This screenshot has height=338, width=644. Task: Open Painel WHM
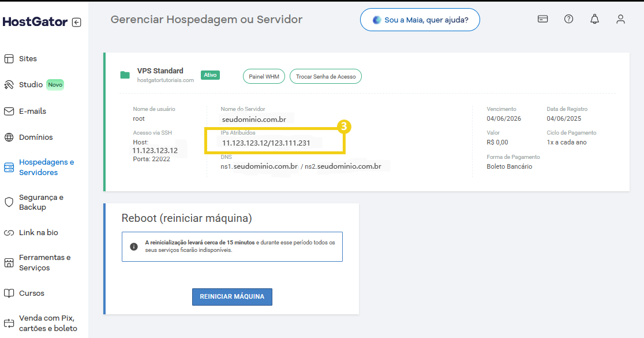tap(264, 76)
